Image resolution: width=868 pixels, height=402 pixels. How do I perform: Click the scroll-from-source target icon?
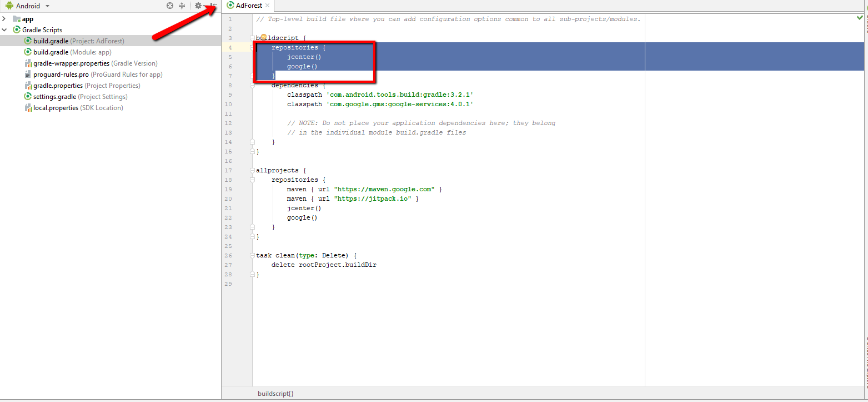(170, 6)
